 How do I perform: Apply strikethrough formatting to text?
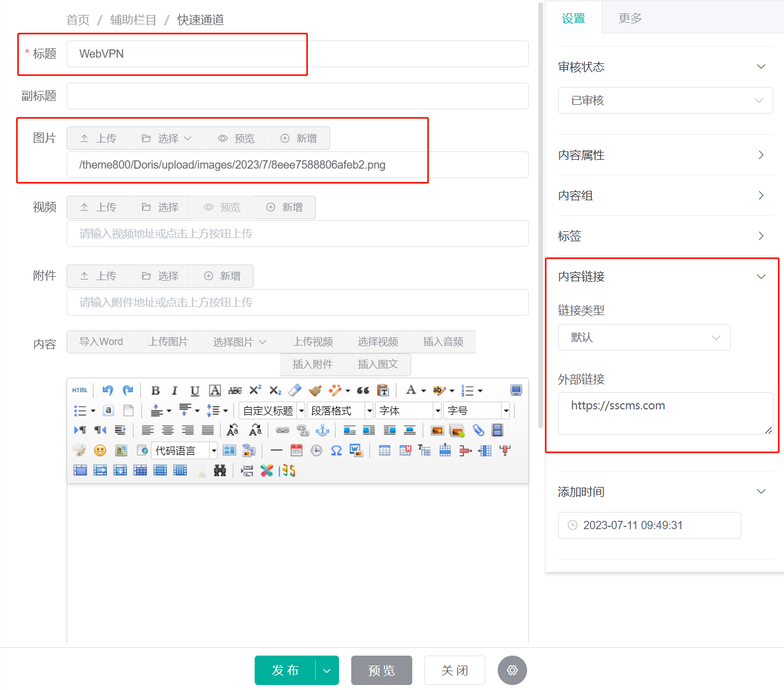(235, 390)
